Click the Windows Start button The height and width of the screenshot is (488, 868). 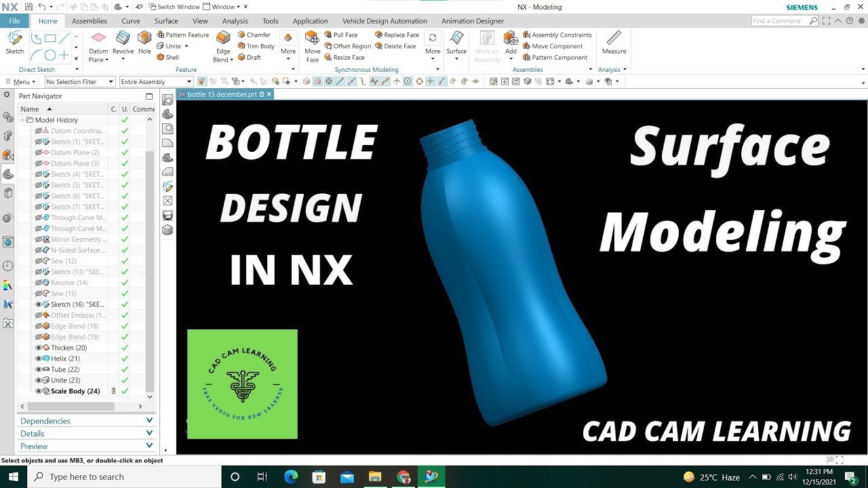(14, 477)
